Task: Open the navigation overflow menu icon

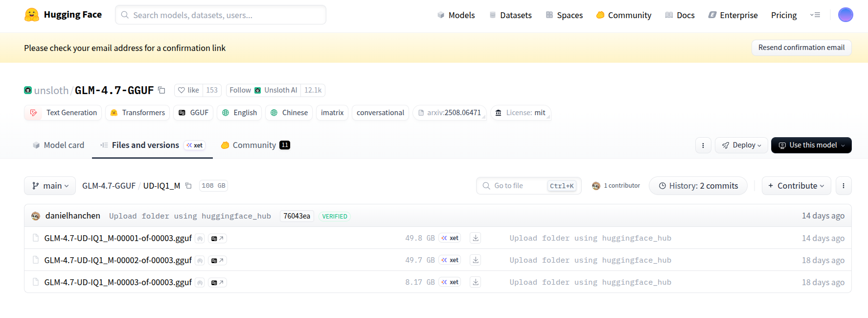Action: click(815, 15)
